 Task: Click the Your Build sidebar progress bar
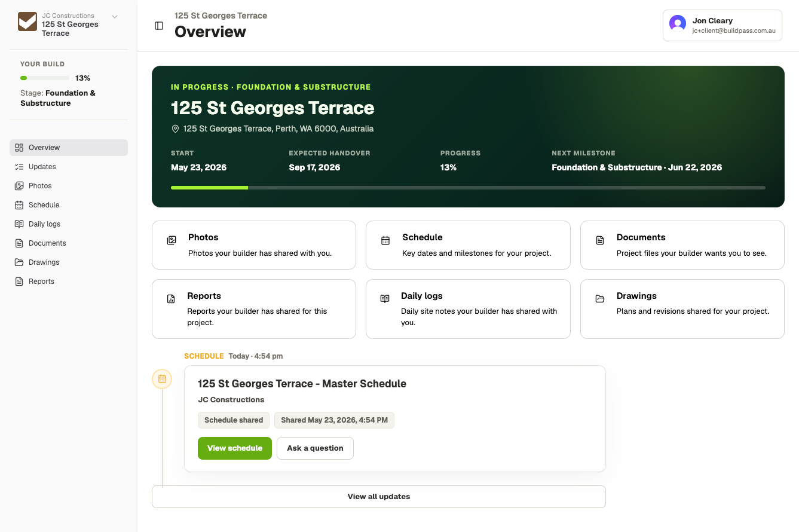(45, 78)
